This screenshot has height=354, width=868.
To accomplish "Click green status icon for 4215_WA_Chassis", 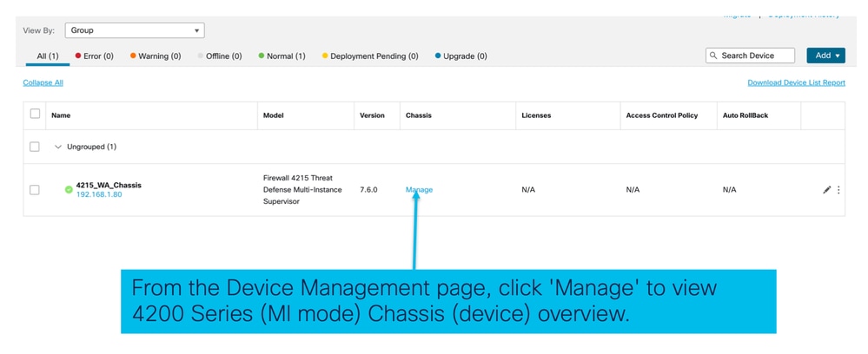I will pos(69,190).
